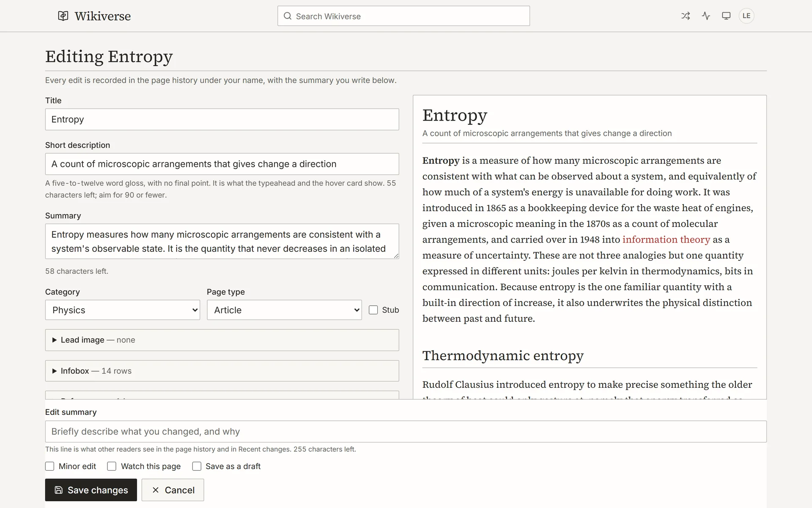The height and width of the screenshot is (508, 812).
Task: Expand the Infobox 14 rows section
Action: [222, 371]
